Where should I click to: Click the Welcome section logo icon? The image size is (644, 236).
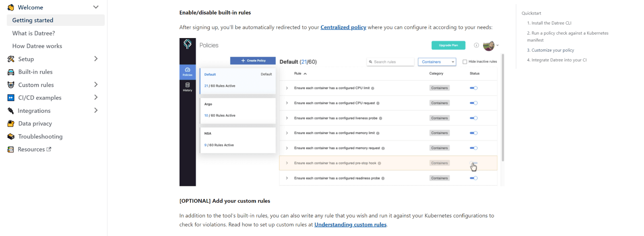11,7
